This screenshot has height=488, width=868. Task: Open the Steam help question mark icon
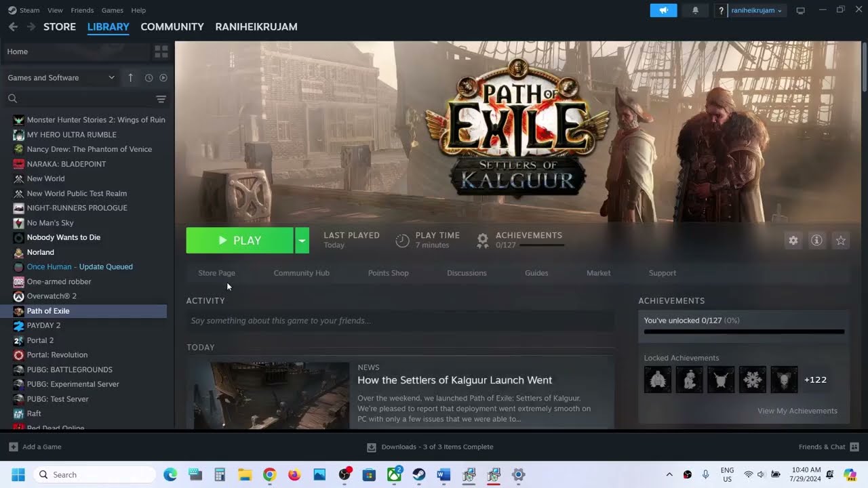[x=721, y=10]
